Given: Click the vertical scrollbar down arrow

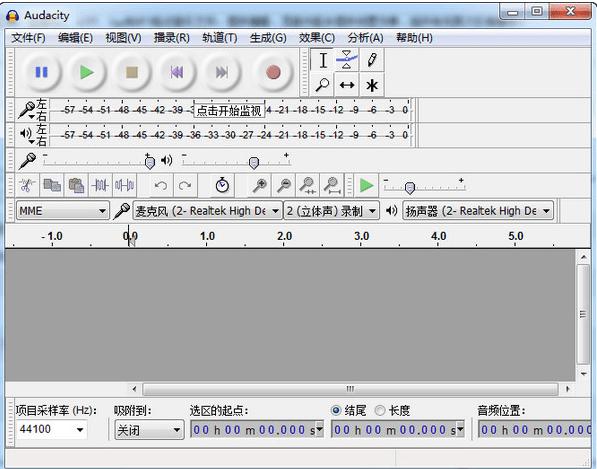Looking at the screenshot, I should click(583, 373).
